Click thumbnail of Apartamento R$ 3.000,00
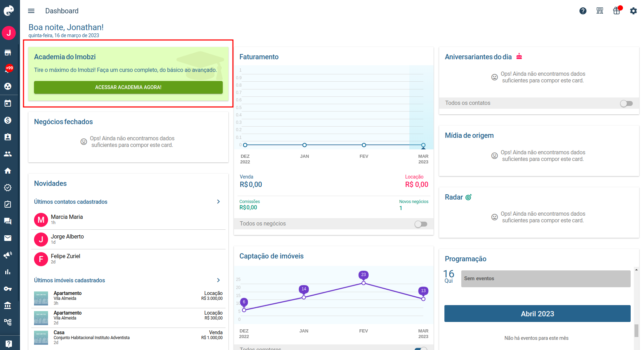The height and width of the screenshot is (350, 644). pos(41,298)
